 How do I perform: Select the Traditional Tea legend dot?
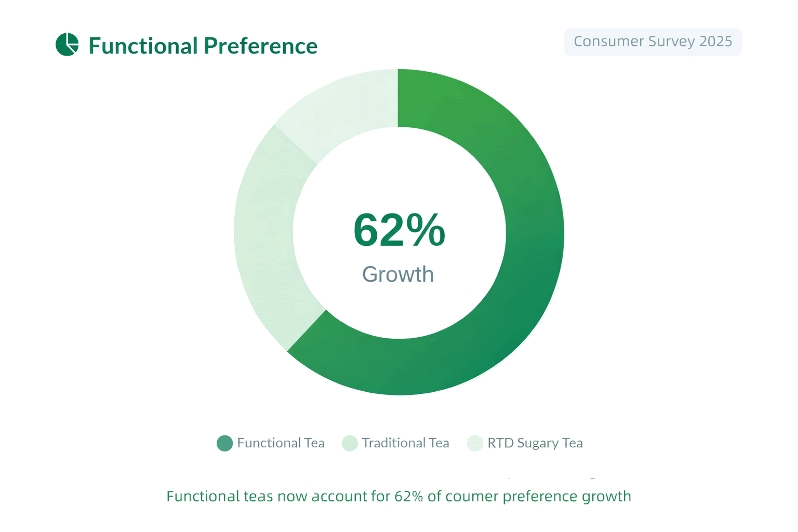pos(350,443)
